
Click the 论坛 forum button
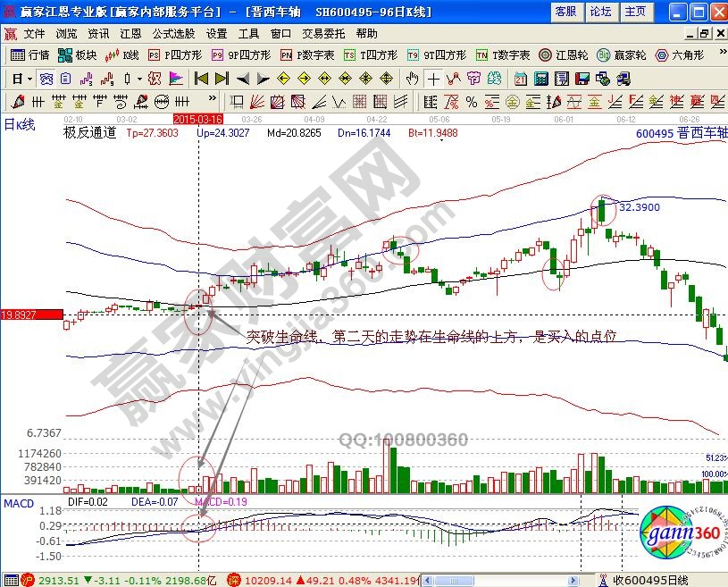601,11
